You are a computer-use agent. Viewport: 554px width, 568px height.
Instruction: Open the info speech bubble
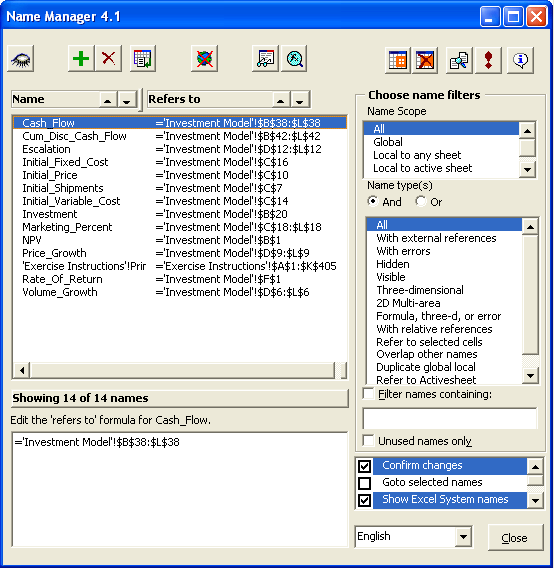(520, 60)
